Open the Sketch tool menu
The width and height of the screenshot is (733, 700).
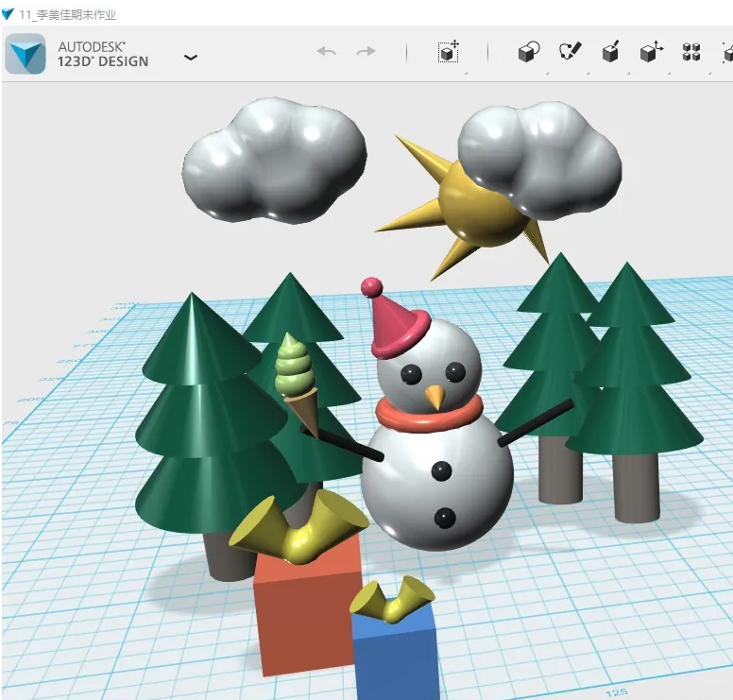[570, 52]
